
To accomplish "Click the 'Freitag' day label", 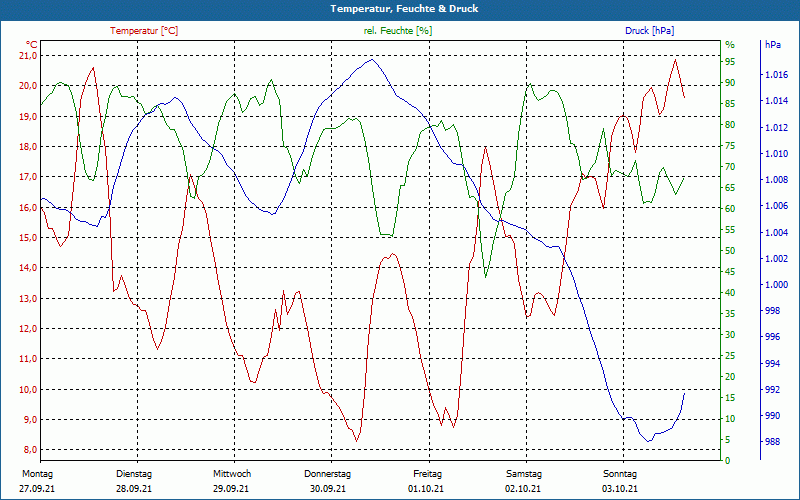I will 428,474.
